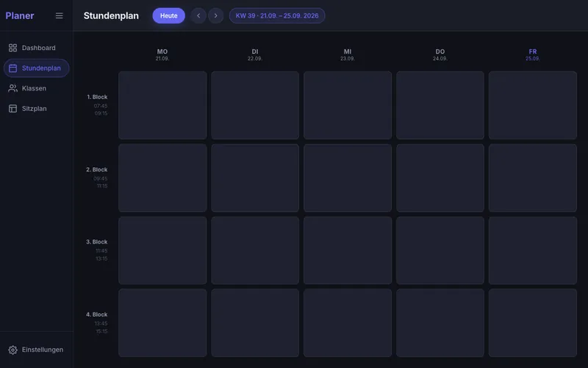Click the MI 23.09. column header
This screenshot has height=368, width=588.
tap(348, 54)
